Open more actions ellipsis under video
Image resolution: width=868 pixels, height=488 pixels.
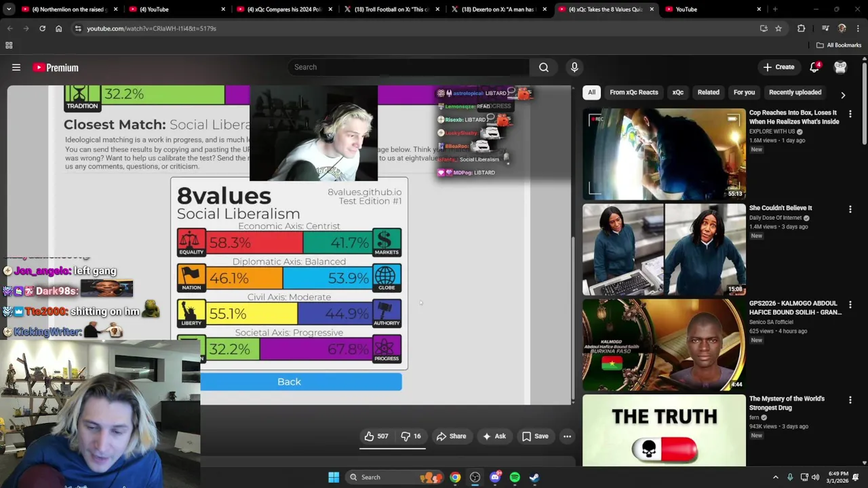coord(567,436)
